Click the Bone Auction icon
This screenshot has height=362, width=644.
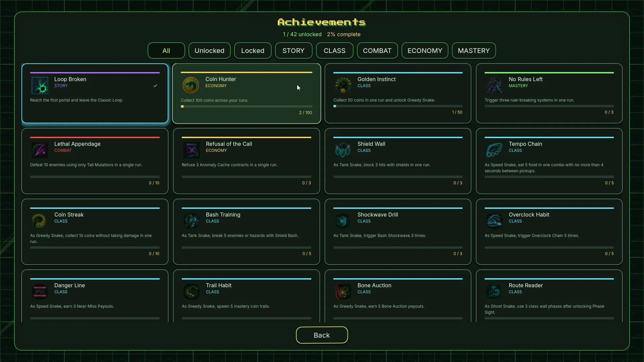coord(343,291)
